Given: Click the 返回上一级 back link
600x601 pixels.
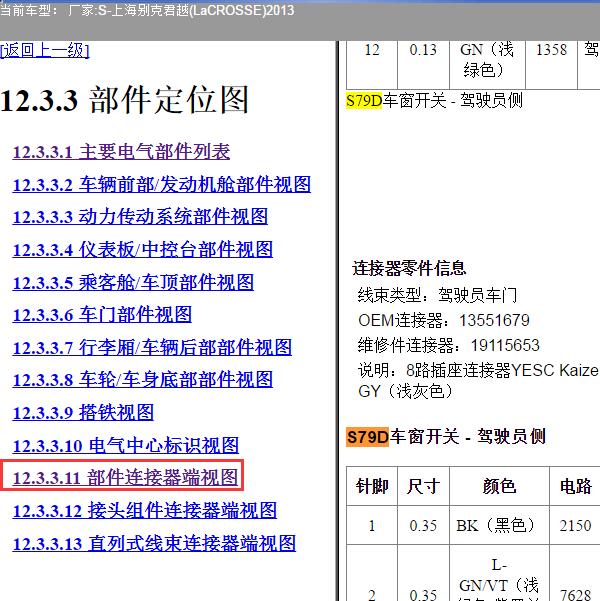Looking at the screenshot, I should [44, 50].
